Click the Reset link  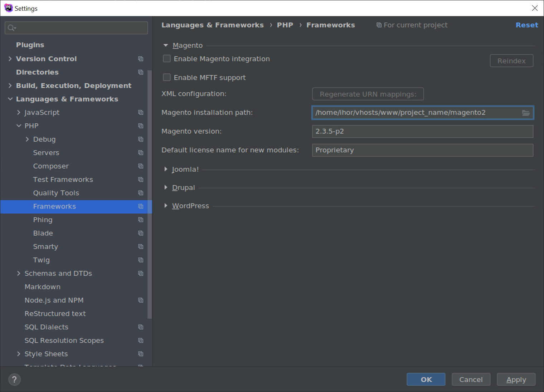(x=527, y=25)
